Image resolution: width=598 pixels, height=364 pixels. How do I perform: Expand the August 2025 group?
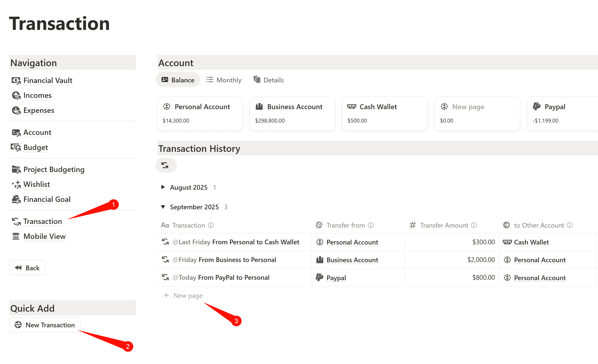coord(163,187)
